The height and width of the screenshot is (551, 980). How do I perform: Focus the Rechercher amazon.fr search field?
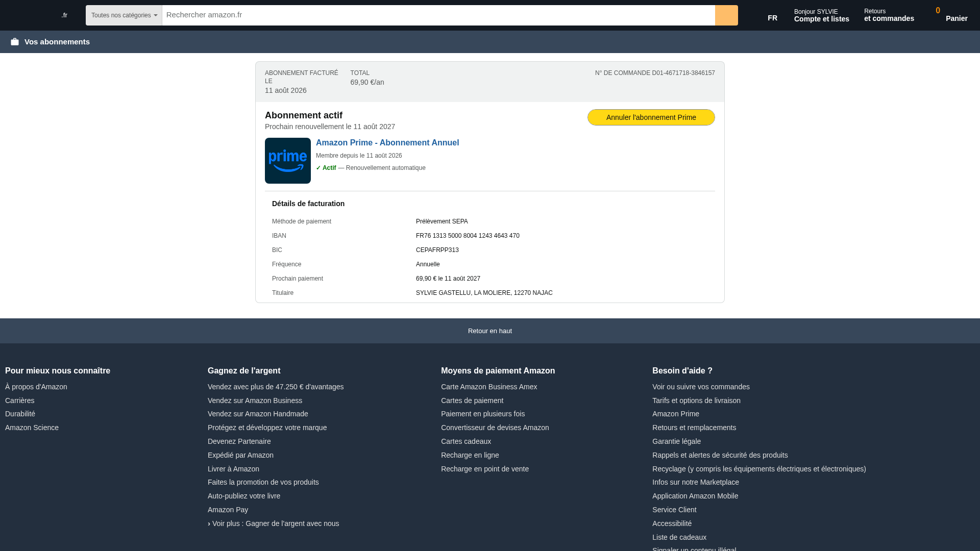click(438, 15)
